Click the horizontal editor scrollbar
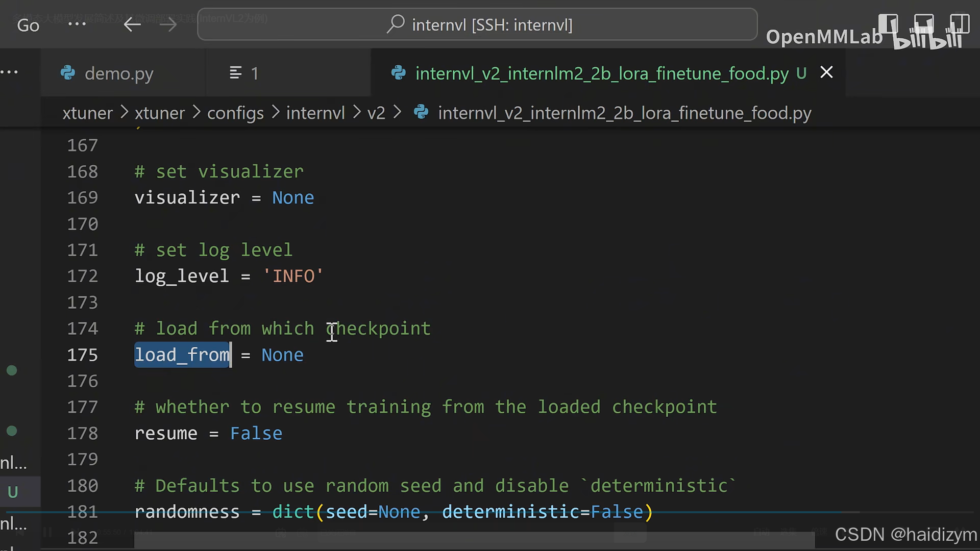 click(x=475, y=540)
